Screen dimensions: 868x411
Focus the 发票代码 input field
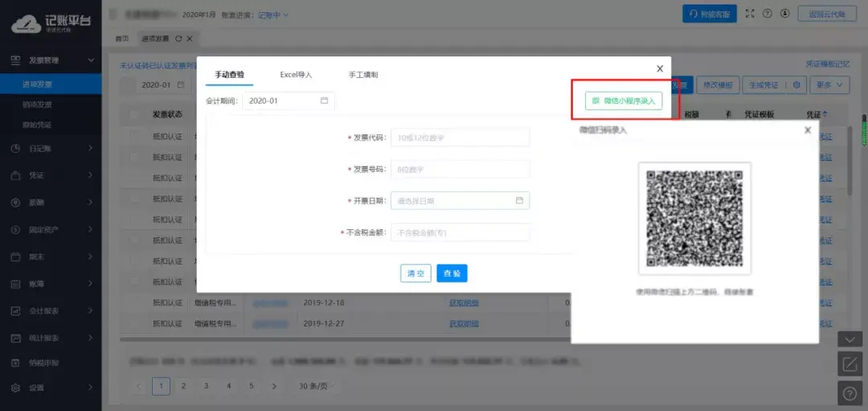tap(460, 138)
